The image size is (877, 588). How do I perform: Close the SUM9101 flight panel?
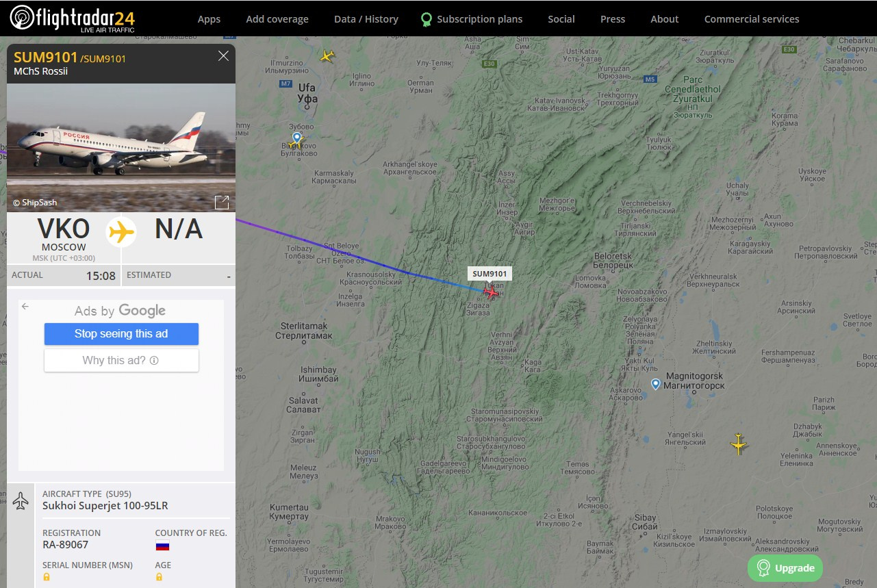coord(223,56)
